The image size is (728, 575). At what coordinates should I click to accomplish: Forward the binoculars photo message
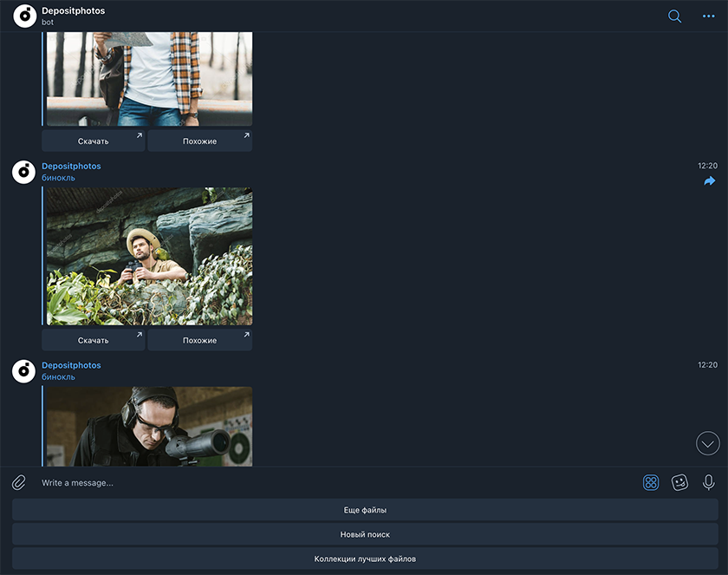pos(709,181)
